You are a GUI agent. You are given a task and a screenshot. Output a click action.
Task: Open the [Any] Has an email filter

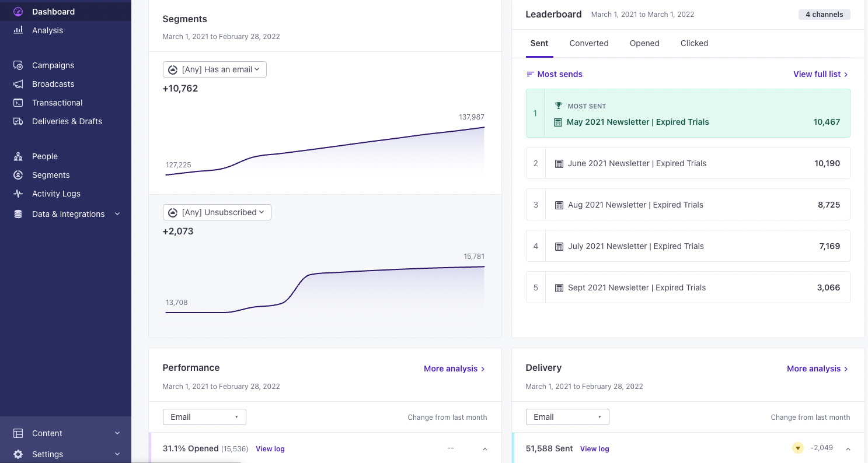coord(214,69)
